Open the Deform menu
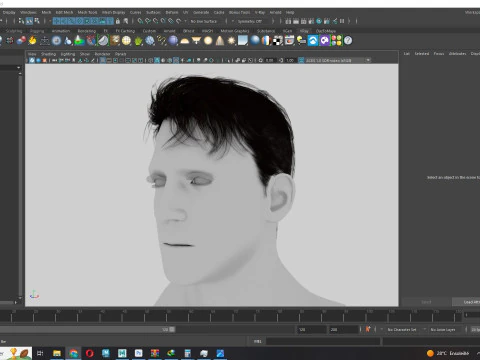 [172, 12]
